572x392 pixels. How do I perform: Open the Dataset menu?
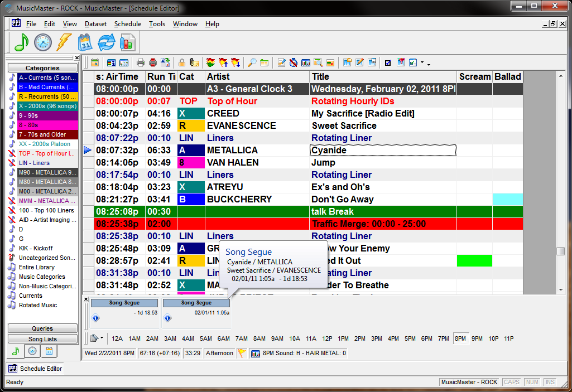pos(95,24)
